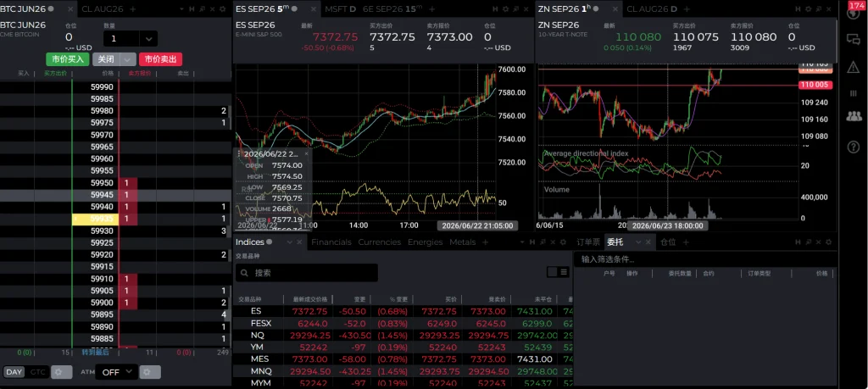Click green 市价买入 market buy button
This screenshot has width=868, height=389.
point(67,59)
